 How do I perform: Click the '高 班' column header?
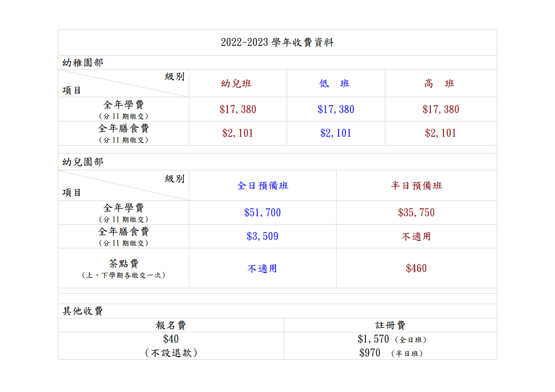pyautogui.click(x=439, y=84)
